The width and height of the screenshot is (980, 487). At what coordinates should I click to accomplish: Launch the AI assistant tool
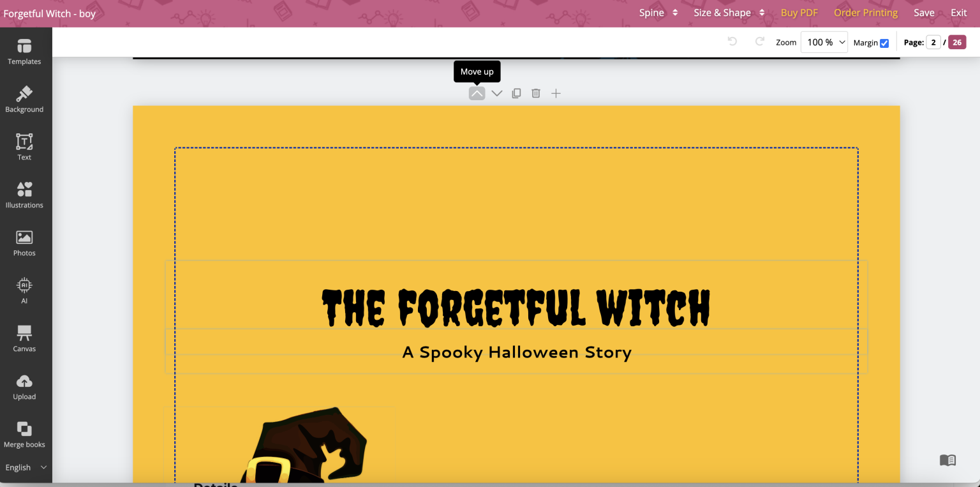pos(24,290)
